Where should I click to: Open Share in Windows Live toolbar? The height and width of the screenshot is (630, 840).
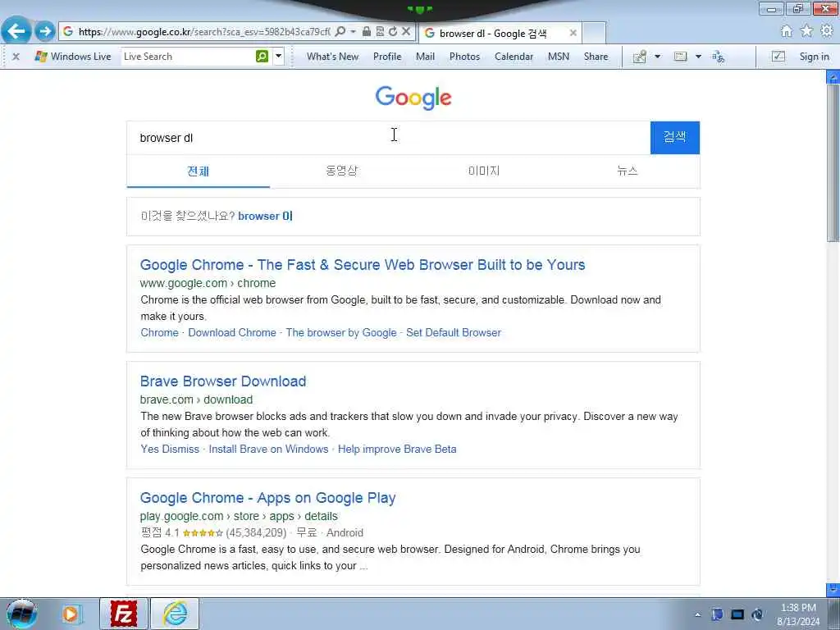pyautogui.click(x=596, y=57)
